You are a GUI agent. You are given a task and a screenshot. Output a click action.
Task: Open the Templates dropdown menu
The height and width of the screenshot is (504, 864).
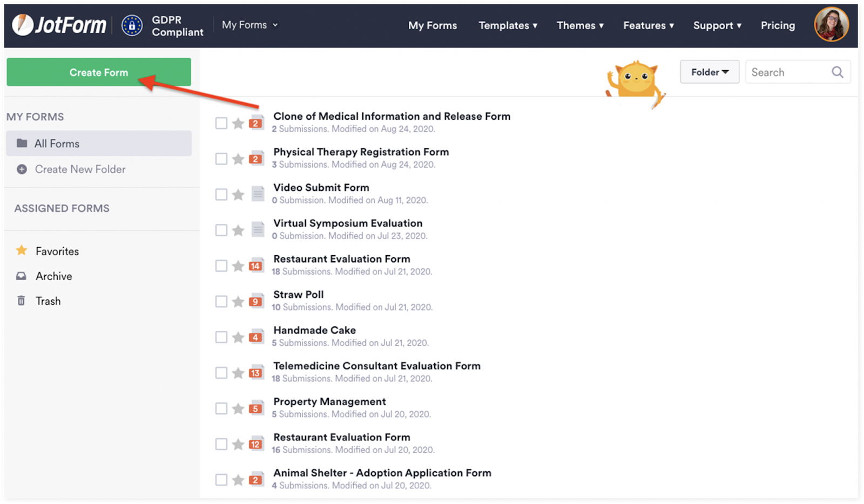pyautogui.click(x=508, y=25)
